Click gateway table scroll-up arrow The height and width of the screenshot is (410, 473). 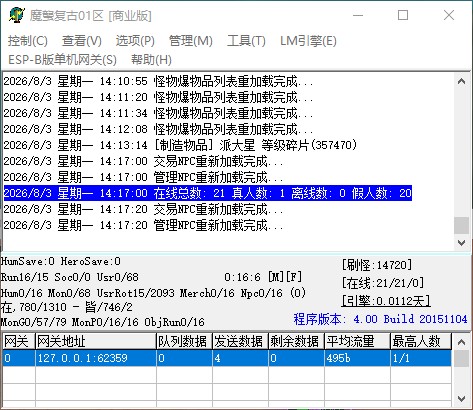[x=462, y=342]
